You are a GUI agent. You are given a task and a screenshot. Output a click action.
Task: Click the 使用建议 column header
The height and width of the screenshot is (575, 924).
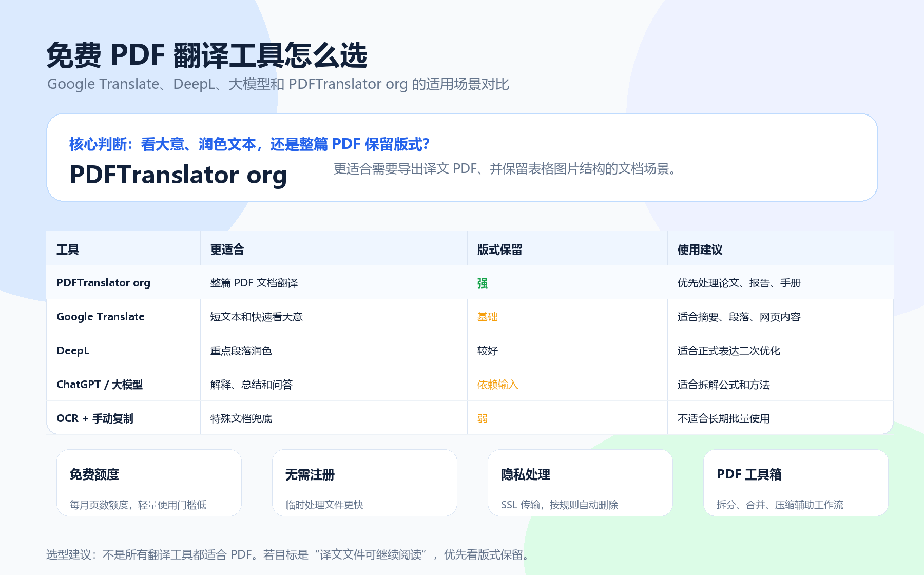coord(700,250)
